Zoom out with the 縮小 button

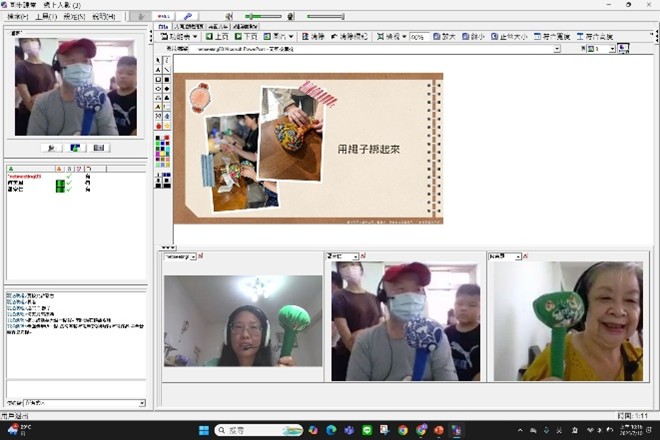point(474,37)
